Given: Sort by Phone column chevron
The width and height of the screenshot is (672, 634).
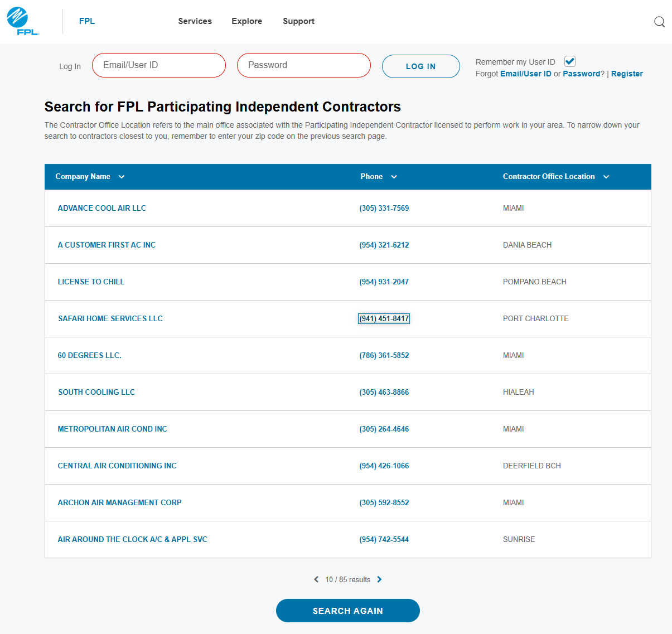Looking at the screenshot, I should [x=394, y=177].
